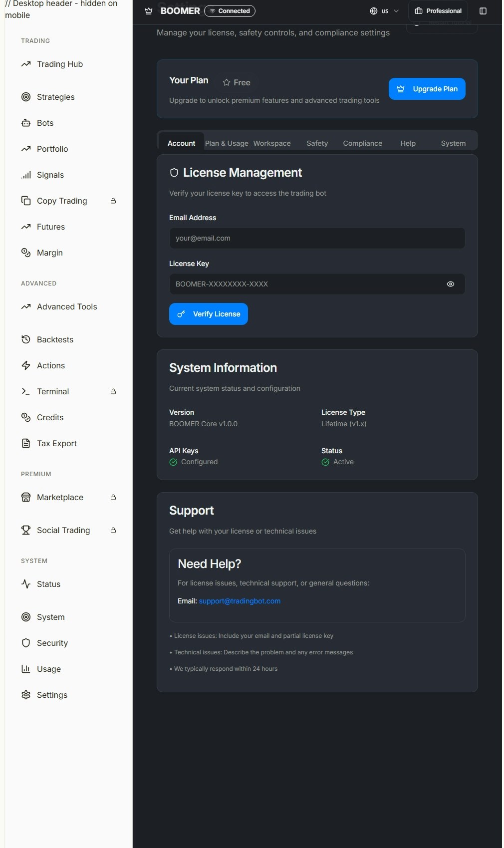
Task: Click the Tax Export document icon
Action: (x=26, y=443)
